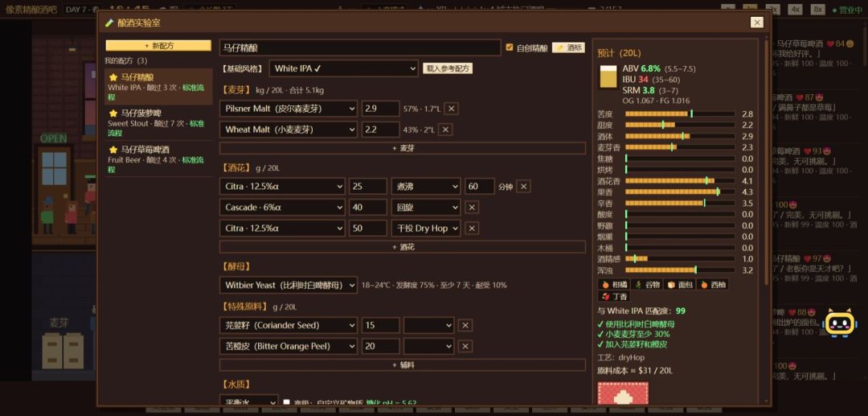The image size is (868, 416).
Task: Click the 浑浊 haze bar
Action: pyautogui.click(x=681, y=270)
